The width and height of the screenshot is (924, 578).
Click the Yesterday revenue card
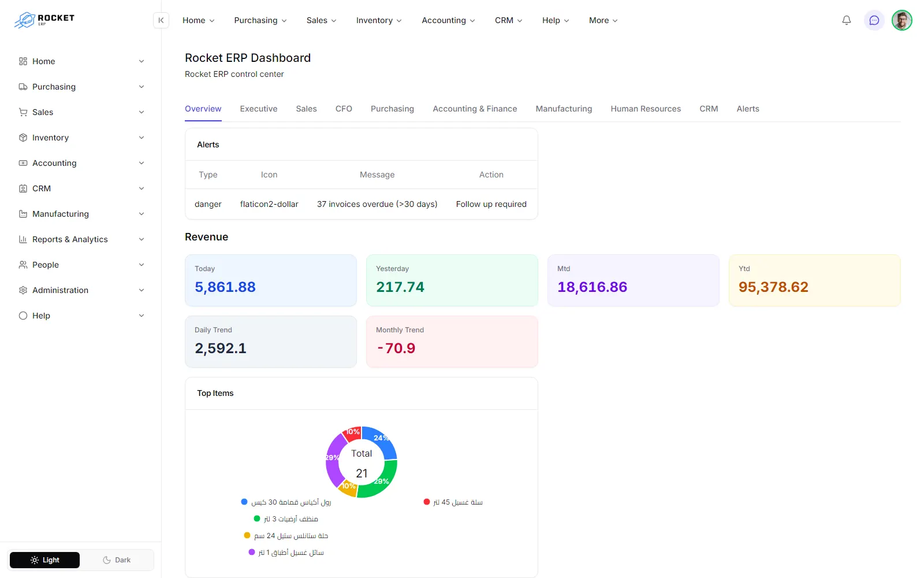tap(452, 280)
